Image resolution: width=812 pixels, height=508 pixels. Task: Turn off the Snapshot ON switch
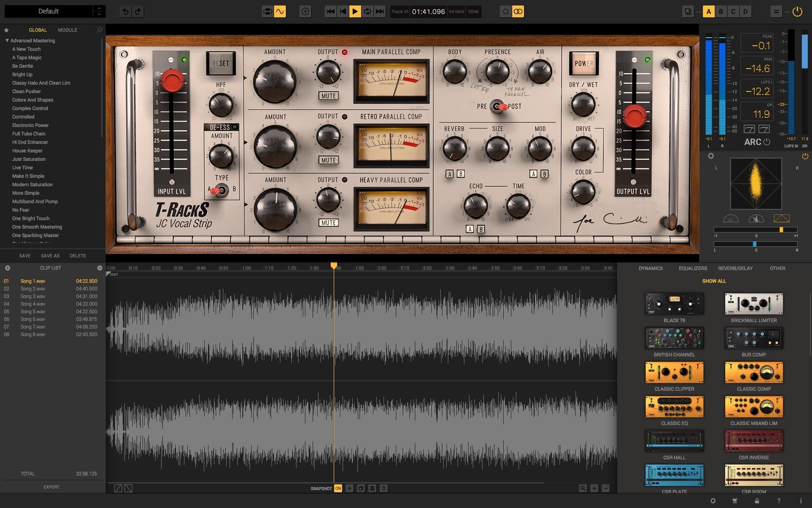[338, 488]
